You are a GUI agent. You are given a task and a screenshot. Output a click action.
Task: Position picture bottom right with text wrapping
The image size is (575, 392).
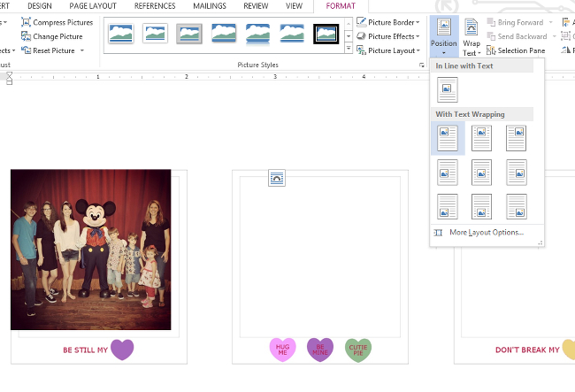point(517,206)
